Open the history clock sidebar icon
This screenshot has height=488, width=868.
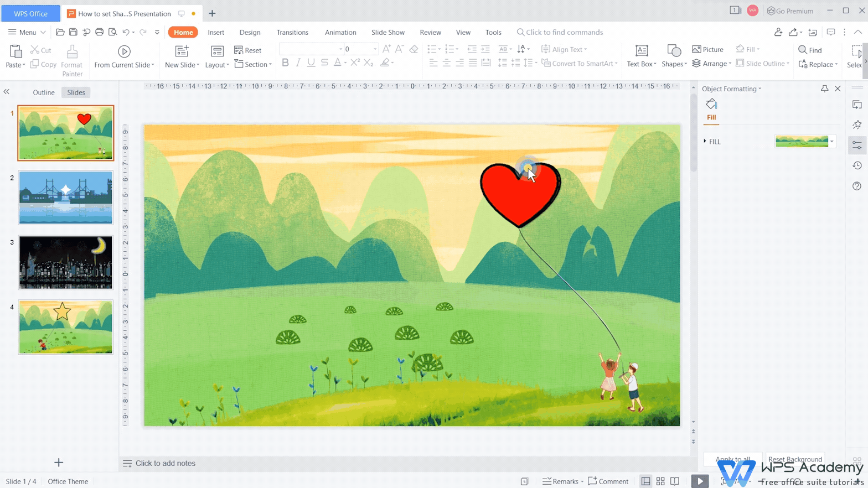tap(857, 165)
